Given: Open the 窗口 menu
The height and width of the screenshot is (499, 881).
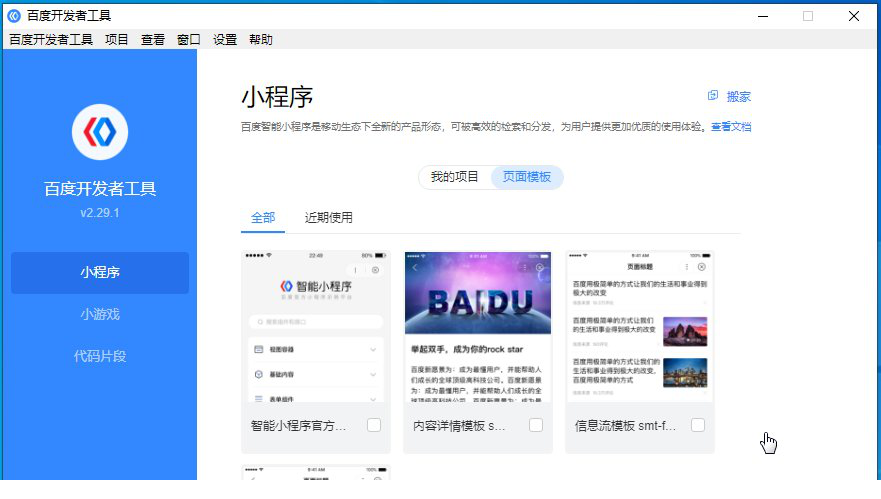Looking at the screenshot, I should click(188, 39).
